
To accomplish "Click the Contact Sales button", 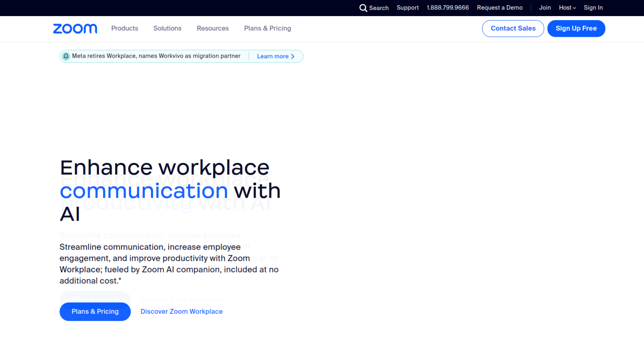I will point(513,28).
